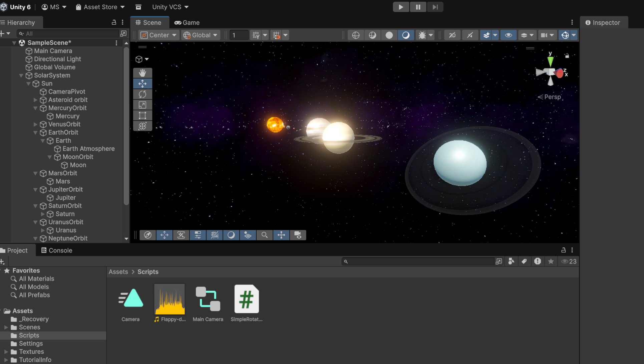
Task: Click the SimpleRotate script asset icon
Action: [x=246, y=299]
